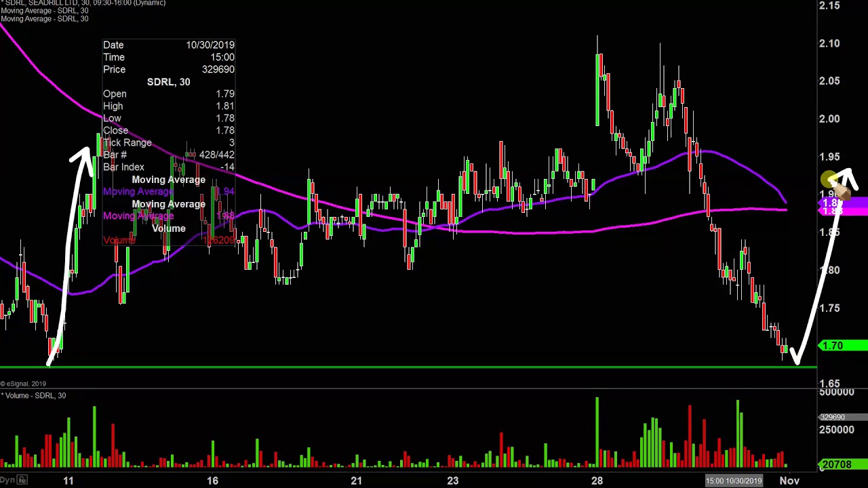Select the SDRL SEADRILL LTD chart title
Viewport: 868px width, 488px height.
click(x=83, y=3)
